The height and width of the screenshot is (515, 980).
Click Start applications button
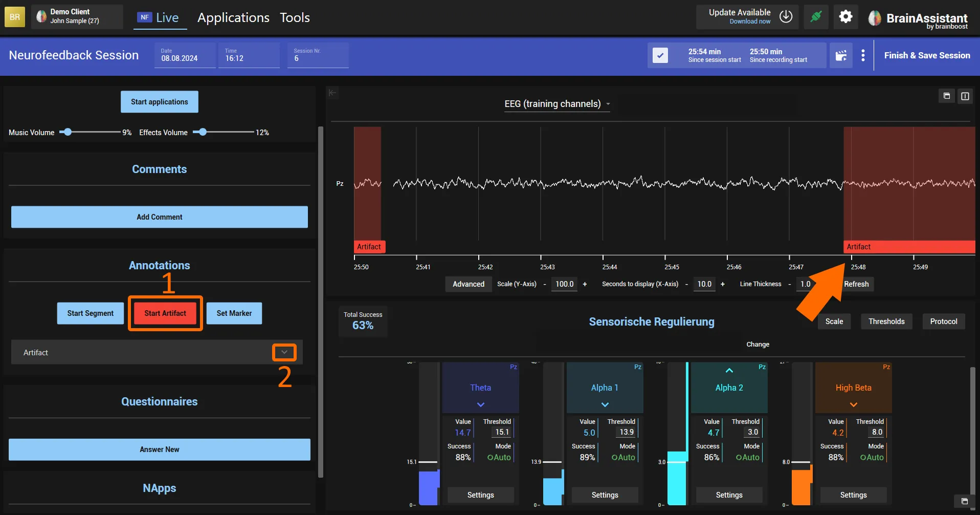click(160, 102)
